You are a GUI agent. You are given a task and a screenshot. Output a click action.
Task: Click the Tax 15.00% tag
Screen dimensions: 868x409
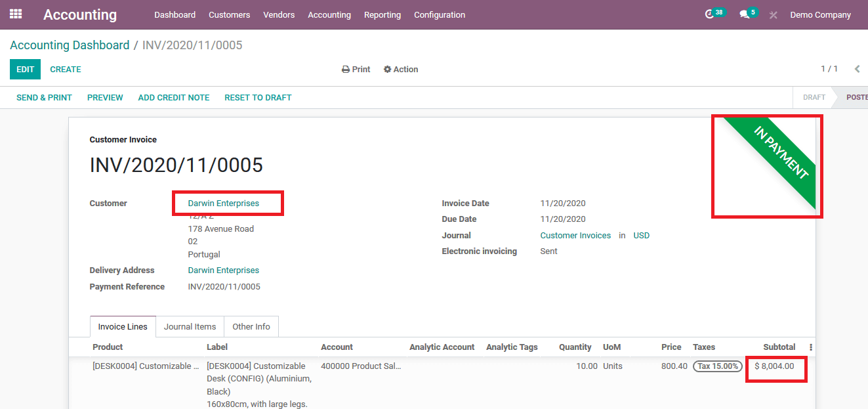718,366
